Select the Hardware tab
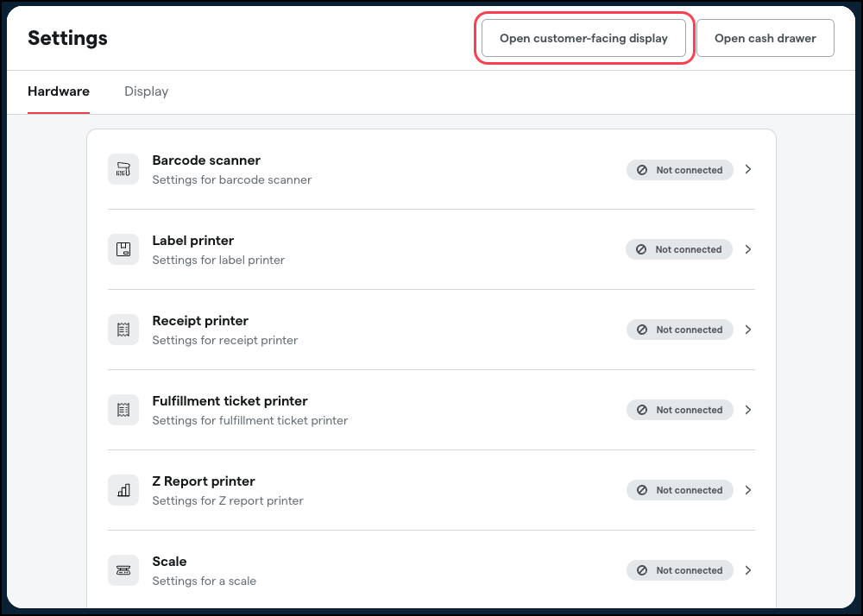Viewport: 863px width, 616px height. pos(58,91)
